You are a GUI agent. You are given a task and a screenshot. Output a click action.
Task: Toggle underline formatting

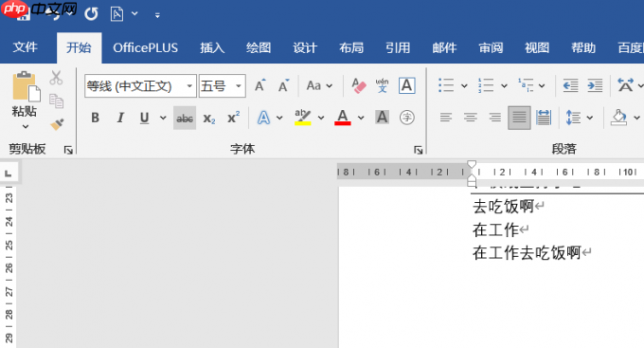pyautogui.click(x=144, y=119)
